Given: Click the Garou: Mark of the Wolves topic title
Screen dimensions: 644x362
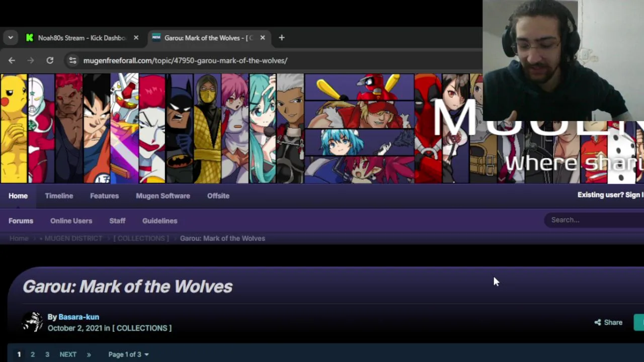Looking at the screenshot, I should click(x=128, y=287).
